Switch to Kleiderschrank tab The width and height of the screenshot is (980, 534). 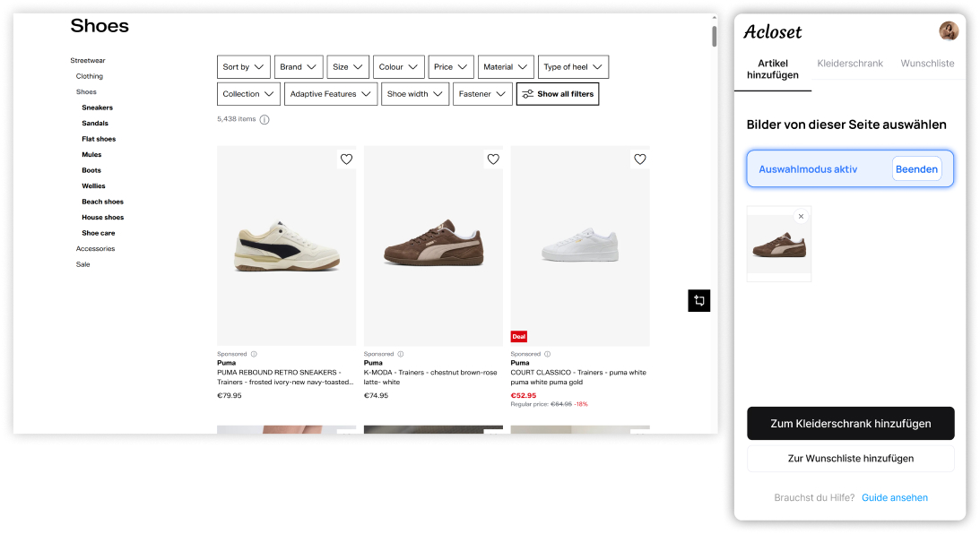850,63
